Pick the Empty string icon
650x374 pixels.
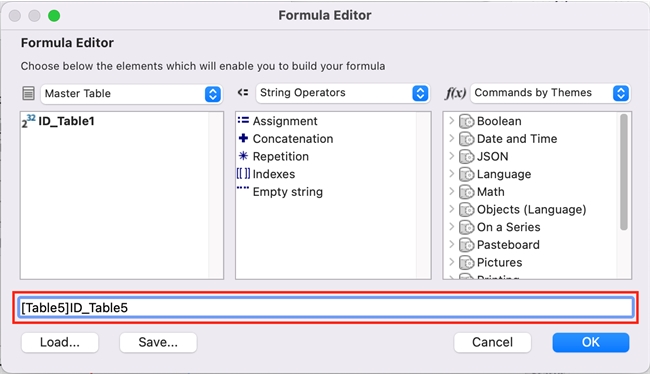click(x=243, y=188)
